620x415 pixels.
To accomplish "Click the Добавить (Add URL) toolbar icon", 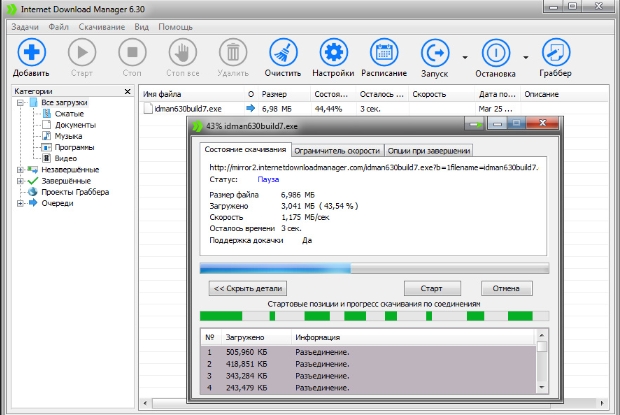I will [x=31, y=52].
